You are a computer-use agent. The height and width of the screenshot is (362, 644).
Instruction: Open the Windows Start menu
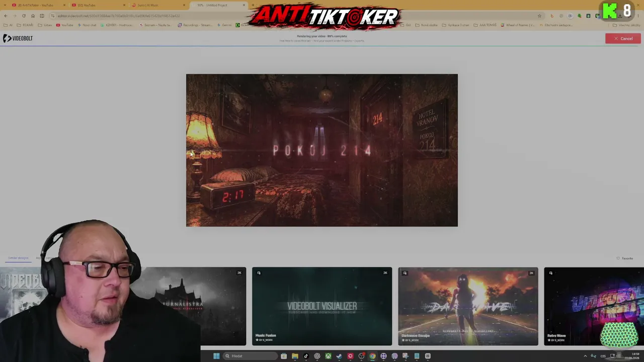216,356
